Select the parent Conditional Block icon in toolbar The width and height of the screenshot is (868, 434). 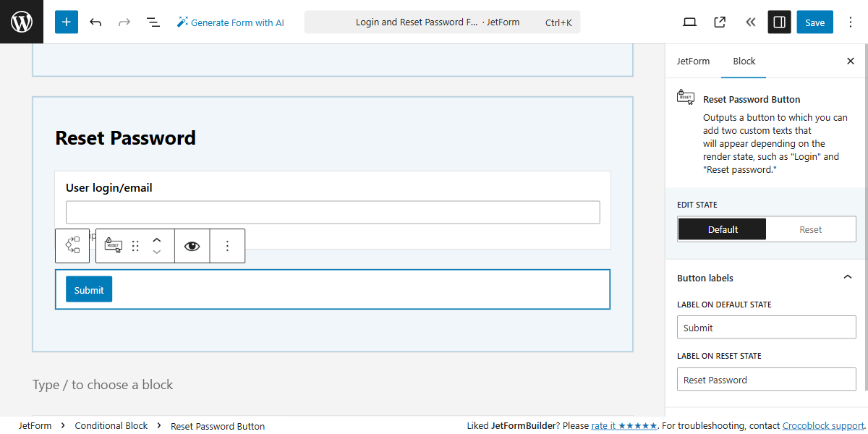tap(72, 245)
